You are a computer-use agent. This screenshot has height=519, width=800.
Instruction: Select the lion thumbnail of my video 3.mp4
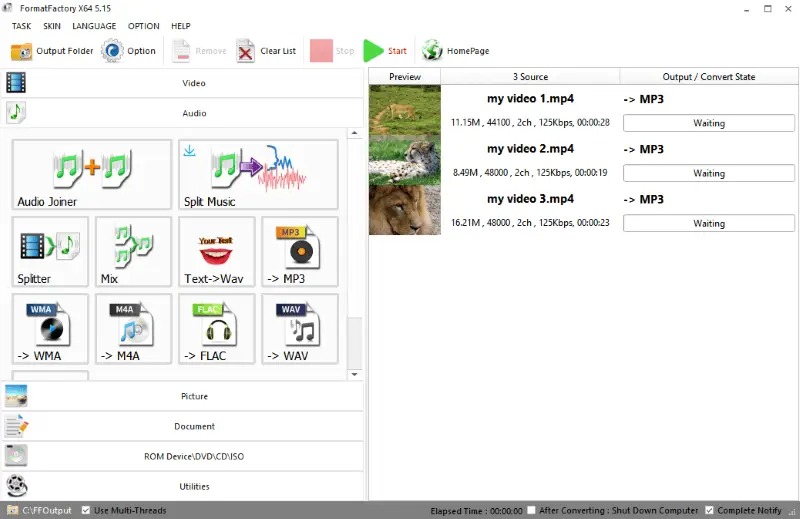click(405, 210)
